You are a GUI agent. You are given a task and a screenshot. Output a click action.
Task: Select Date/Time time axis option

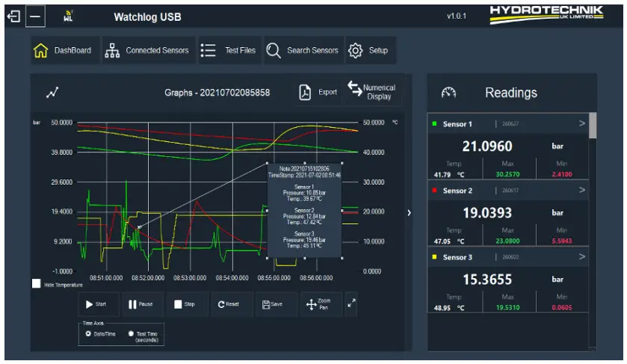point(88,333)
